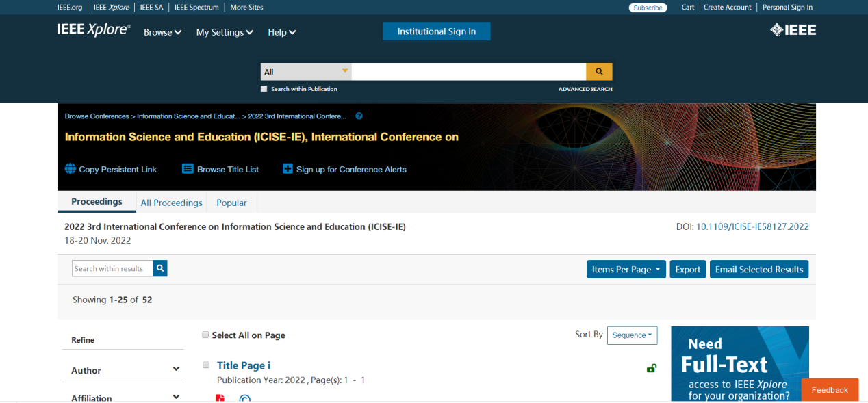Image resolution: width=868 pixels, height=403 pixels.
Task: Open the Cart link
Action: 688,8
